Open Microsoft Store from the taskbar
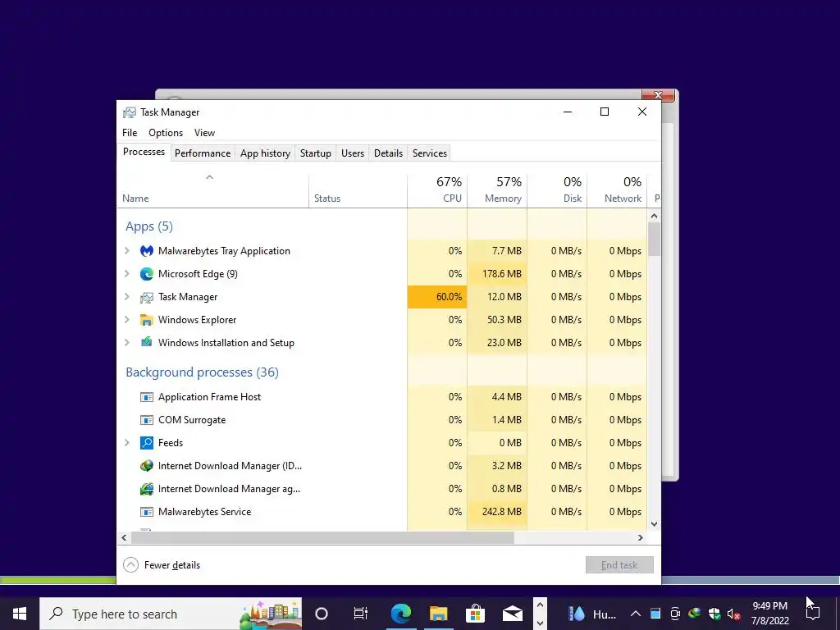The image size is (840, 630). (x=475, y=614)
